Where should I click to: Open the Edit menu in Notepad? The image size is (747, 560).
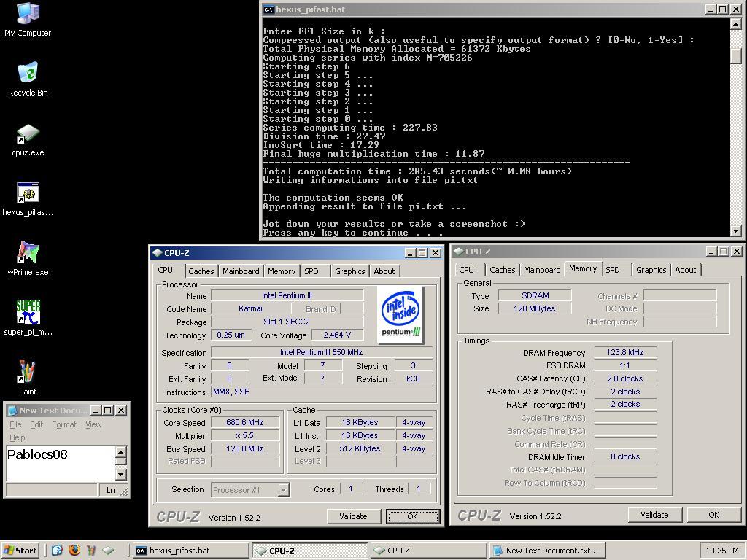coord(36,425)
